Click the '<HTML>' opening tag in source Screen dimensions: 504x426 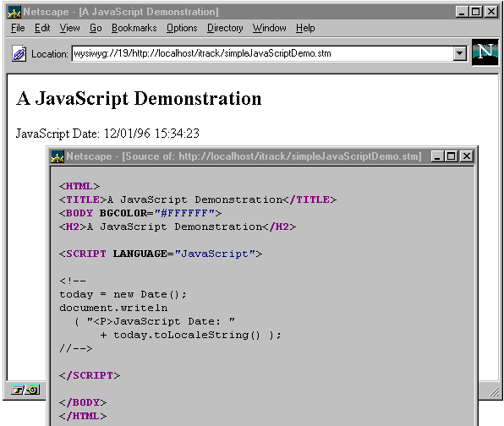point(79,186)
